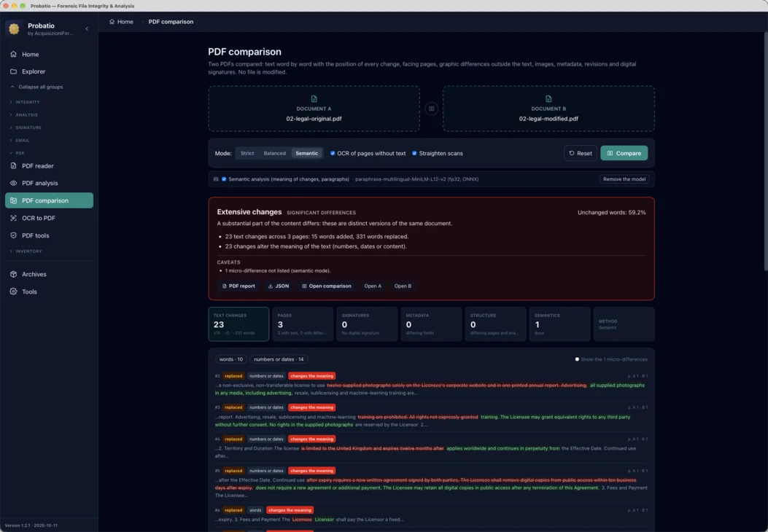Image resolution: width=768 pixels, height=532 pixels.
Task: Select the Pages summary card
Action: (303, 324)
